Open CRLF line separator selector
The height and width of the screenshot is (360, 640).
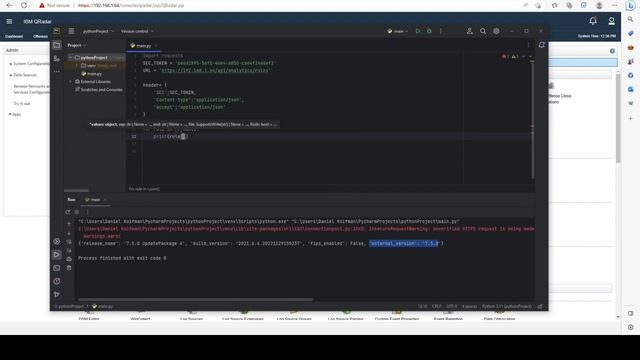(437, 306)
